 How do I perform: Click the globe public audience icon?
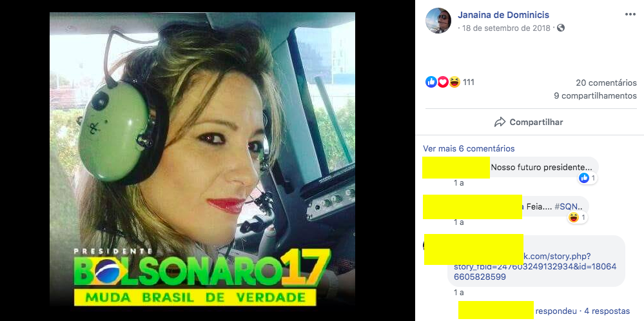point(561,28)
